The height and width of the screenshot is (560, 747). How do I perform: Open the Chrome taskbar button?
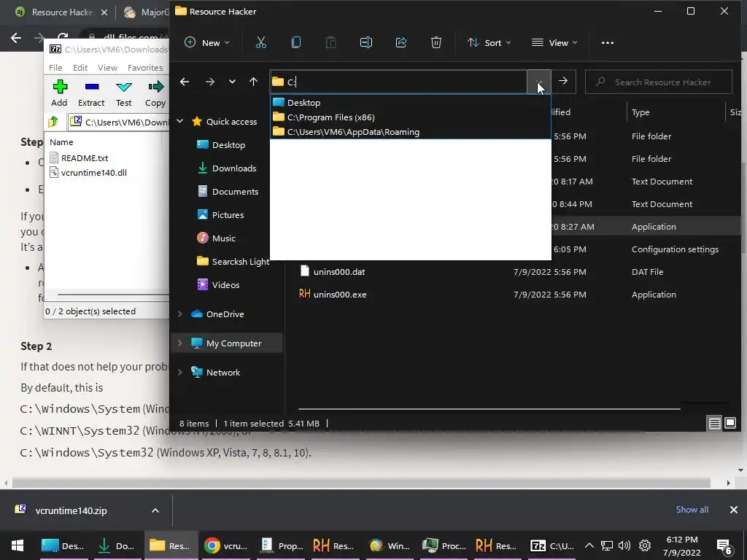(226, 545)
